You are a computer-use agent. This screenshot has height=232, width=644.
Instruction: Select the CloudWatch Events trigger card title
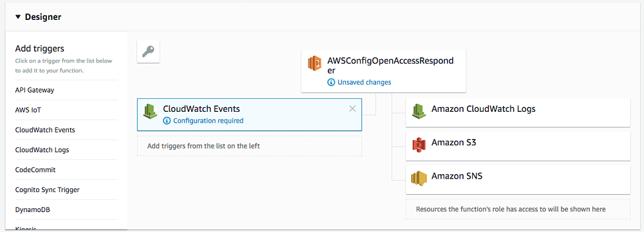click(201, 109)
